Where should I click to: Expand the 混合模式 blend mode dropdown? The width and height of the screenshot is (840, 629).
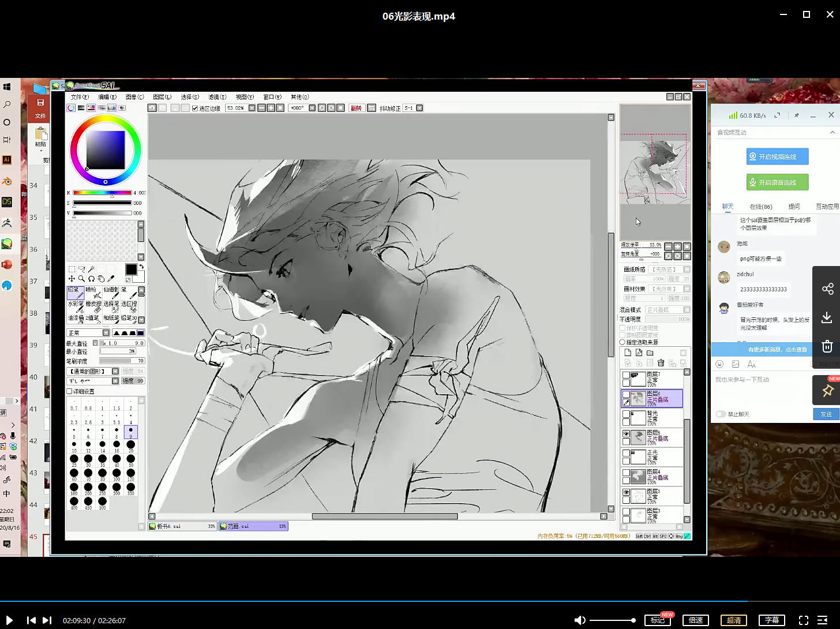tap(687, 310)
